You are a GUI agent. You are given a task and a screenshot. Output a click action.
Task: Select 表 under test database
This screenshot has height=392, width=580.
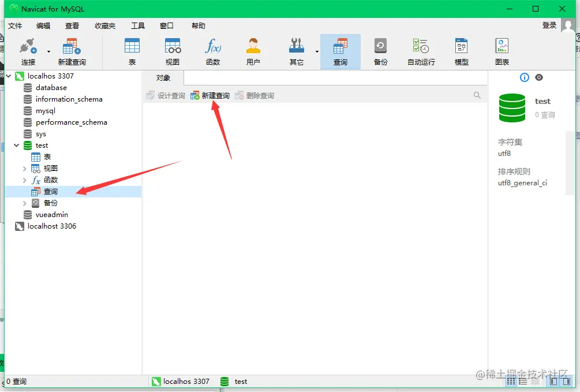(x=47, y=157)
